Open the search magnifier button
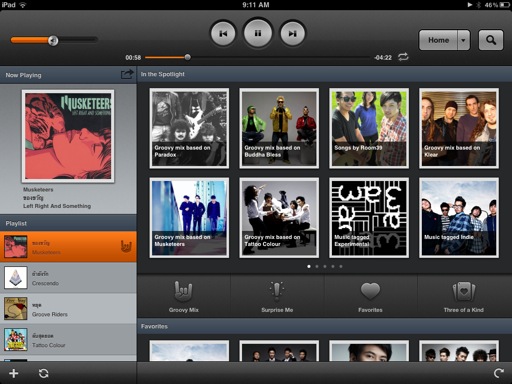512x384 pixels. point(491,40)
